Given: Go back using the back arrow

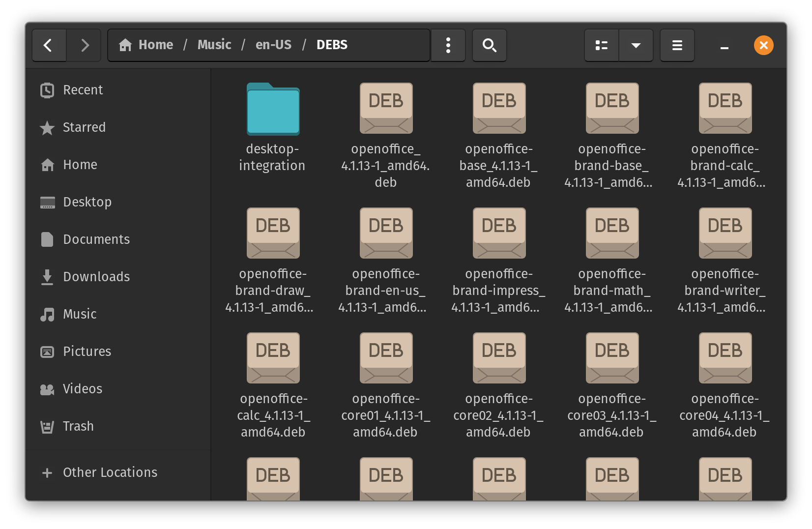Looking at the screenshot, I should [x=48, y=45].
